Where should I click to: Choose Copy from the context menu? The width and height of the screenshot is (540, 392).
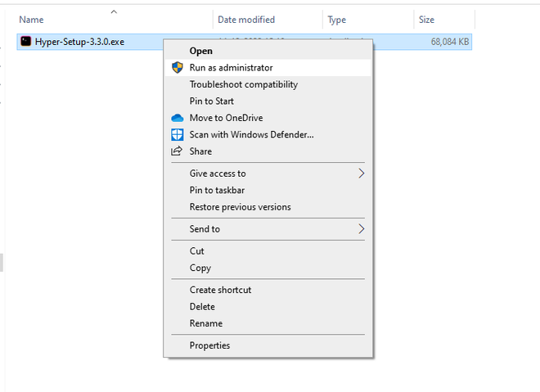[200, 268]
